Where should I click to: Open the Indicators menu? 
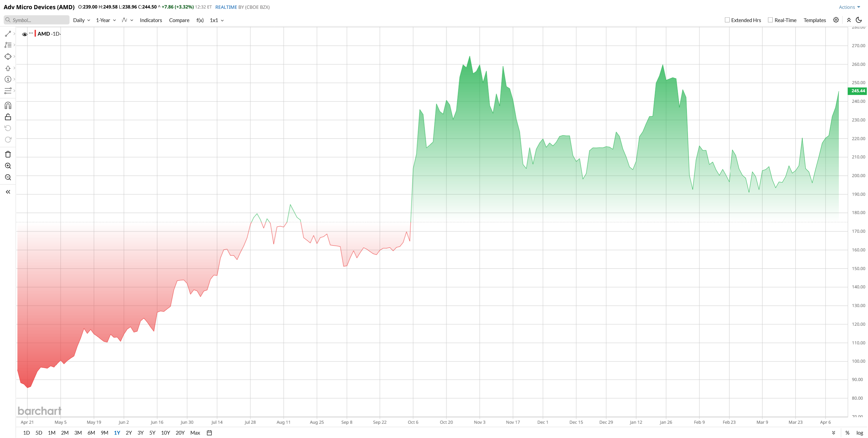pyautogui.click(x=151, y=20)
